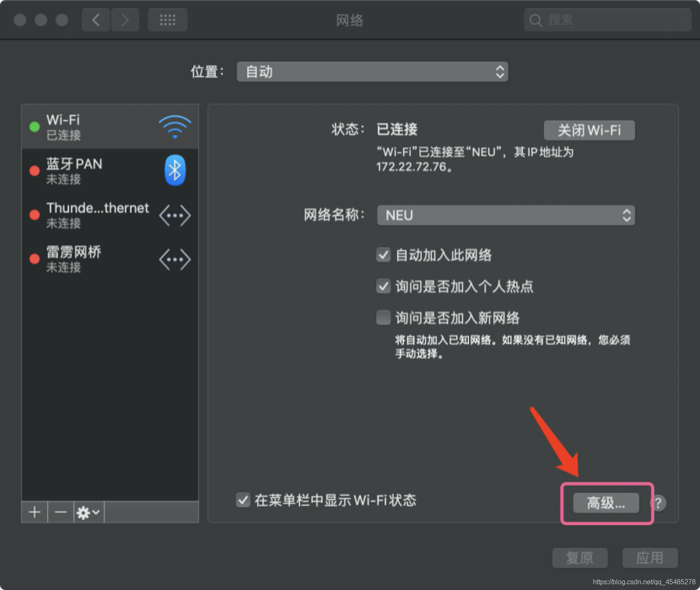Show all preferences grid icon

click(167, 20)
